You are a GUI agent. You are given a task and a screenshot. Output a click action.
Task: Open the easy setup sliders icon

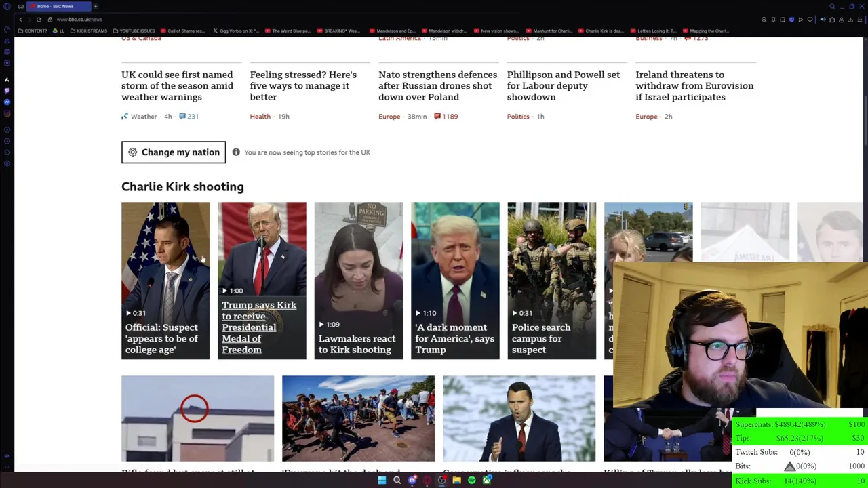tap(860, 20)
